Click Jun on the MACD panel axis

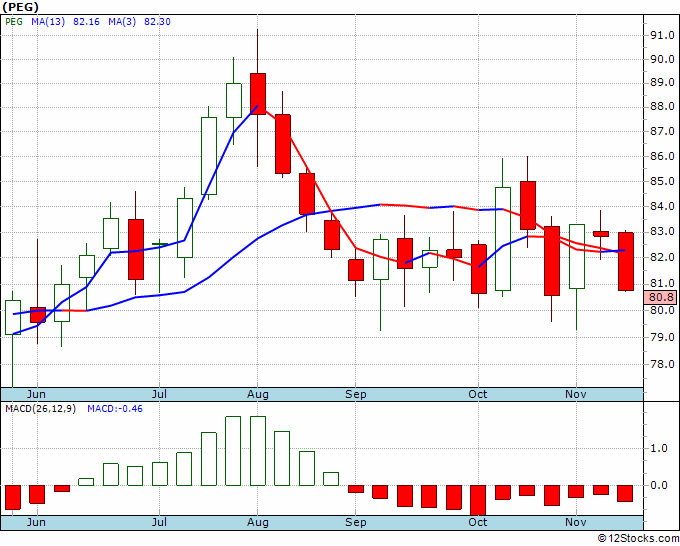pos(36,522)
